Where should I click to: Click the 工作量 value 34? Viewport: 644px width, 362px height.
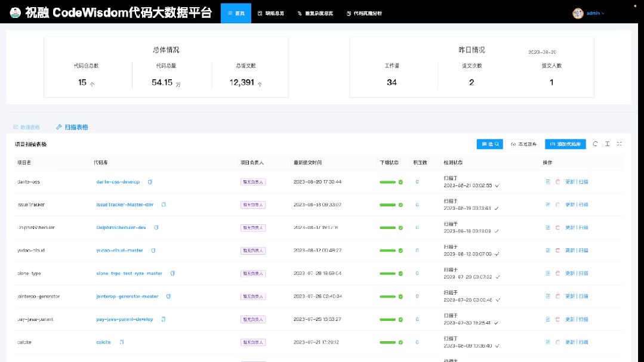(x=392, y=82)
